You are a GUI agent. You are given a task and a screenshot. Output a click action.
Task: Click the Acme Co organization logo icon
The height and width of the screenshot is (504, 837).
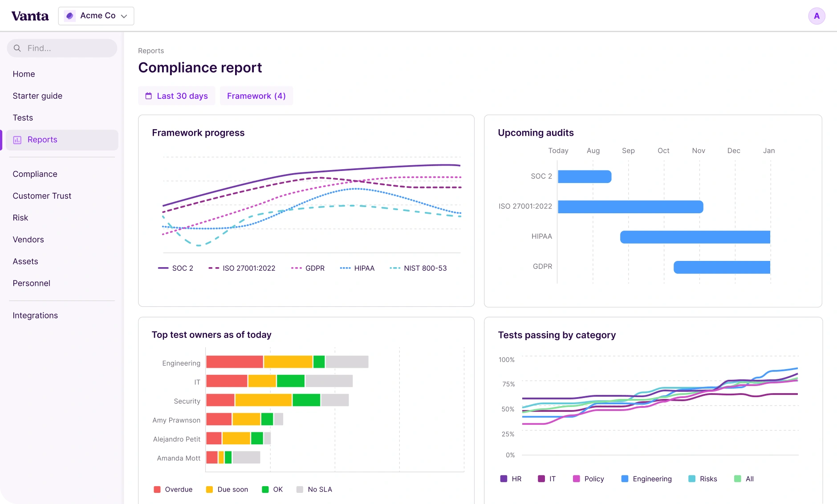point(69,16)
